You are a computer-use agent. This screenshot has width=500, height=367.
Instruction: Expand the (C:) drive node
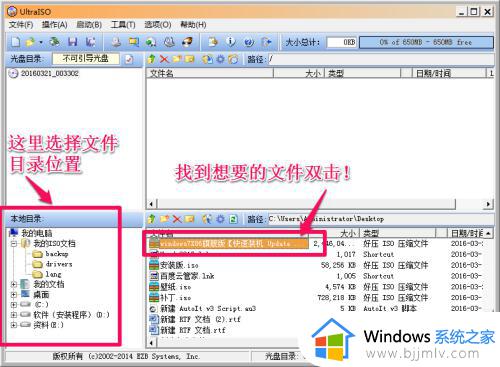point(14,305)
